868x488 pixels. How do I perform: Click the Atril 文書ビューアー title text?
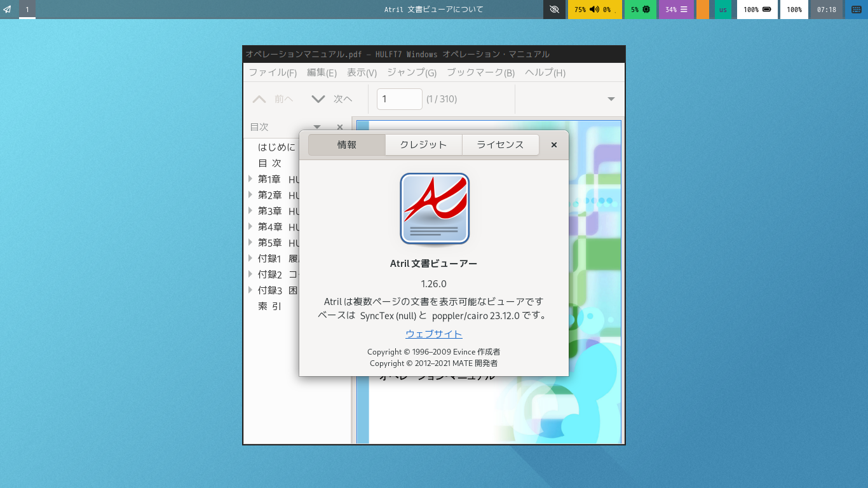[x=434, y=264]
